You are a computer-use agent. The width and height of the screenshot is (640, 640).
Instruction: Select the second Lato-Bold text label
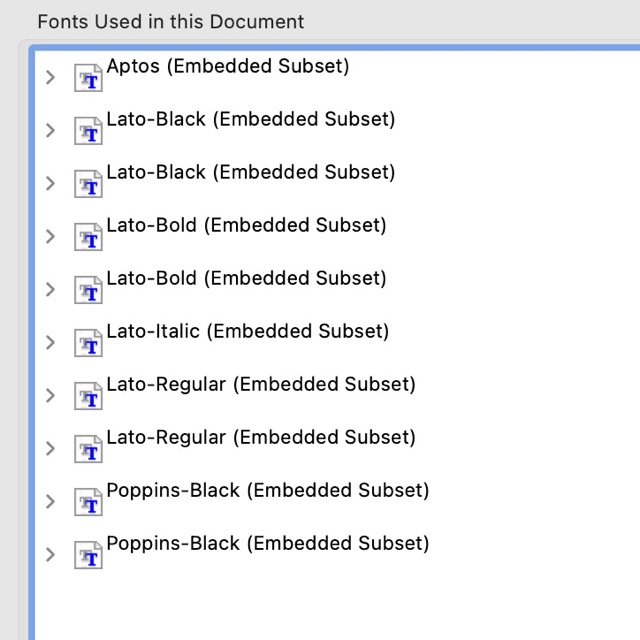pyautogui.click(x=246, y=279)
